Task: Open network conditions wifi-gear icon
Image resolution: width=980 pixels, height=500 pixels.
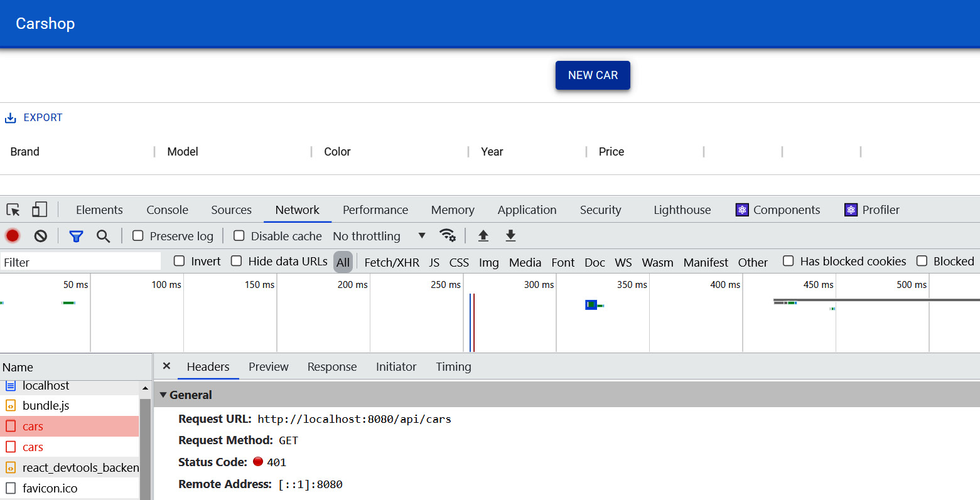Action: point(448,235)
